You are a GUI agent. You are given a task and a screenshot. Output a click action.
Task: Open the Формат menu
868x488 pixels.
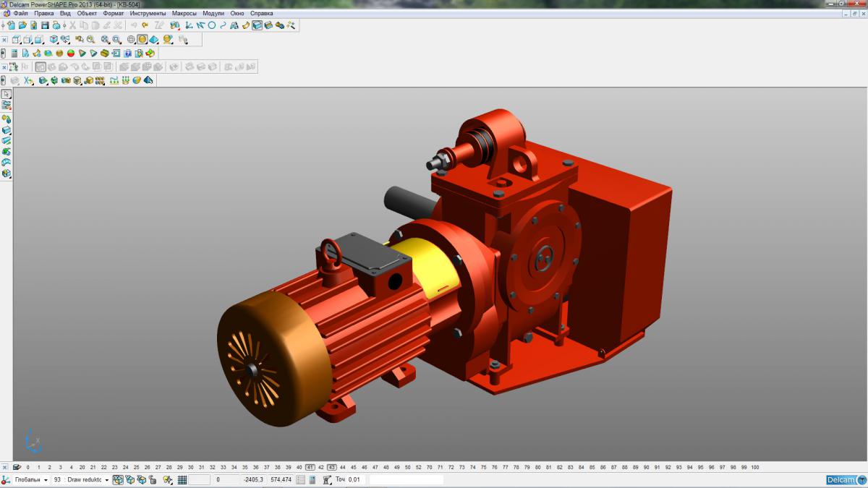[x=114, y=13]
